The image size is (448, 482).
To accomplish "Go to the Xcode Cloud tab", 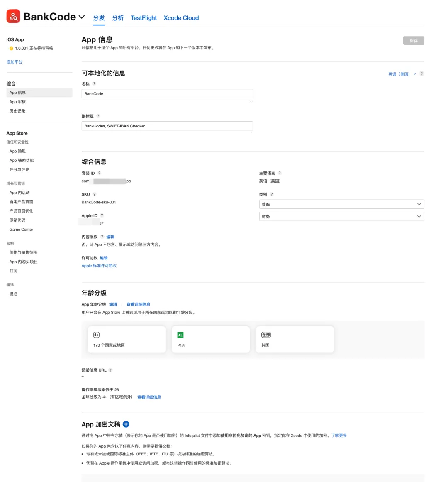I will (x=181, y=18).
